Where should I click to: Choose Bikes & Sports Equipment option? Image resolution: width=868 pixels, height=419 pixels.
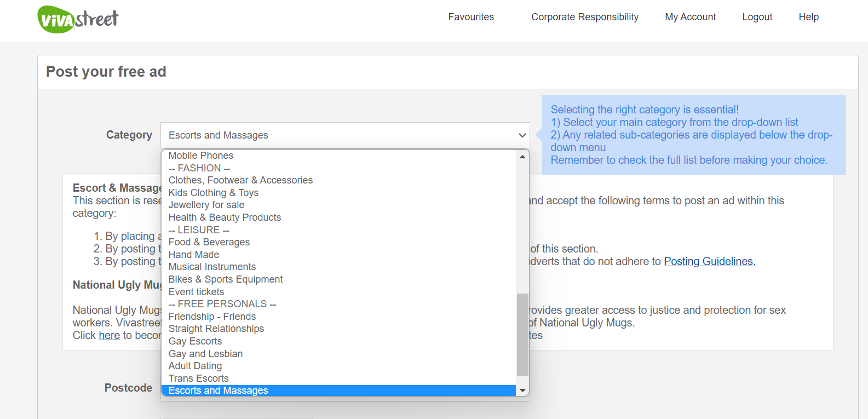(x=338, y=279)
